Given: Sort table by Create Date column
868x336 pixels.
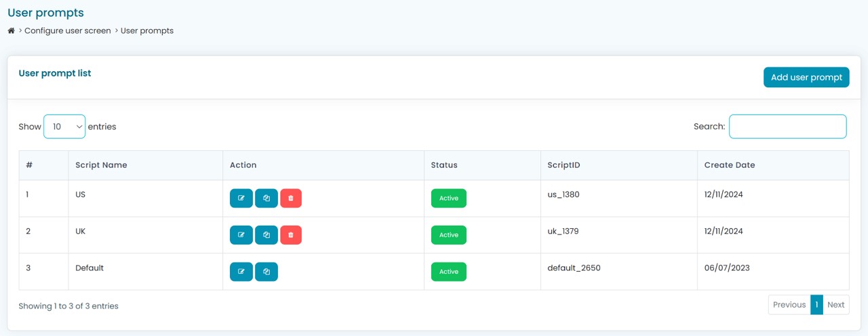Looking at the screenshot, I should [x=729, y=165].
